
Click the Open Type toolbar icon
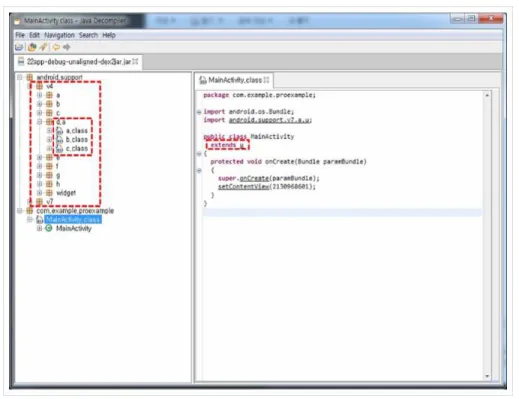32,47
